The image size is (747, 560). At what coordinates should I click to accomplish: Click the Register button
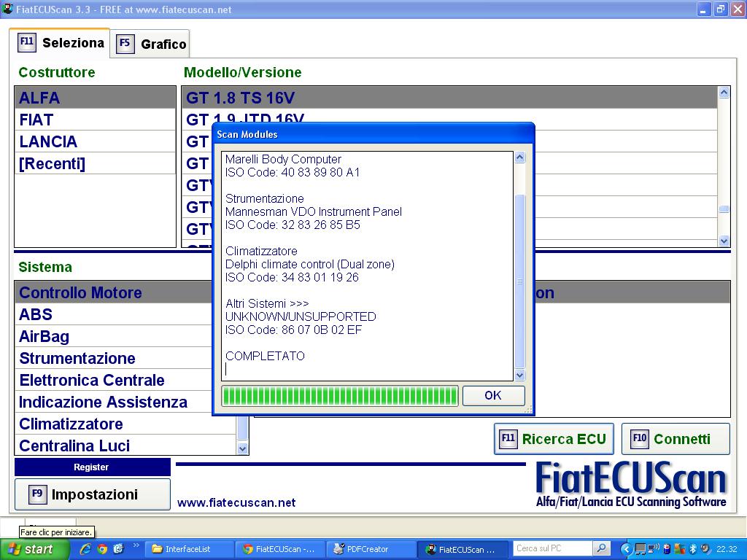click(x=93, y=467)
